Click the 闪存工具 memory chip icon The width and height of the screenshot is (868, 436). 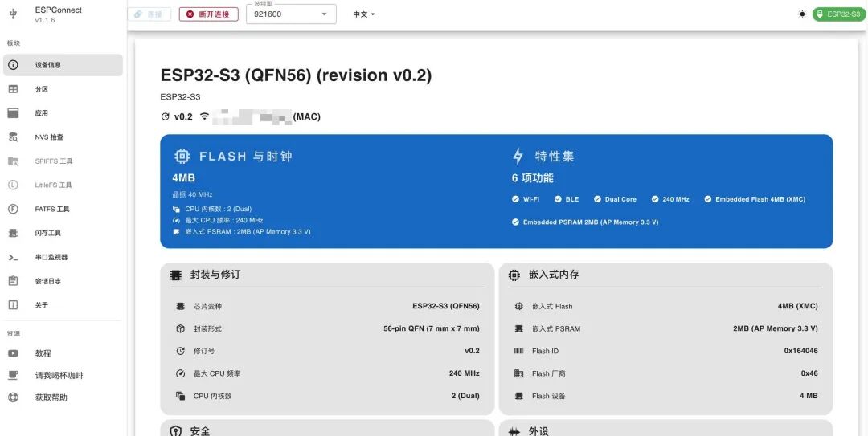(x=14, y=233)
